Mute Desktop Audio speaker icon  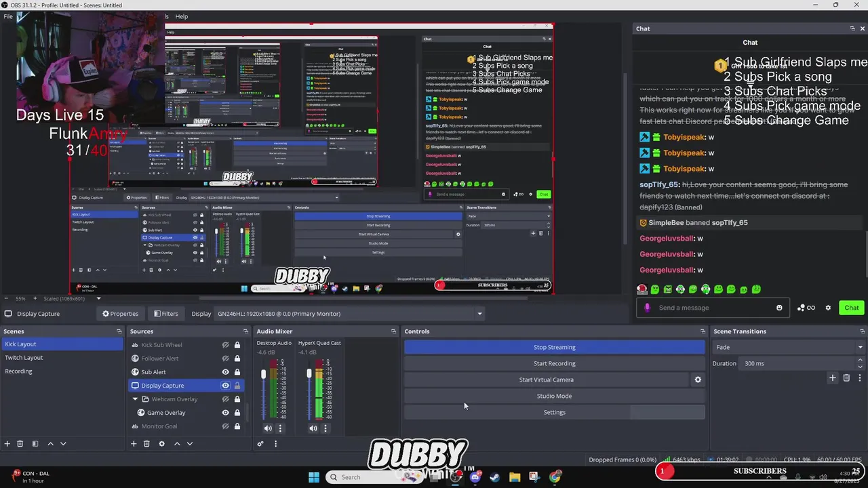268,428
